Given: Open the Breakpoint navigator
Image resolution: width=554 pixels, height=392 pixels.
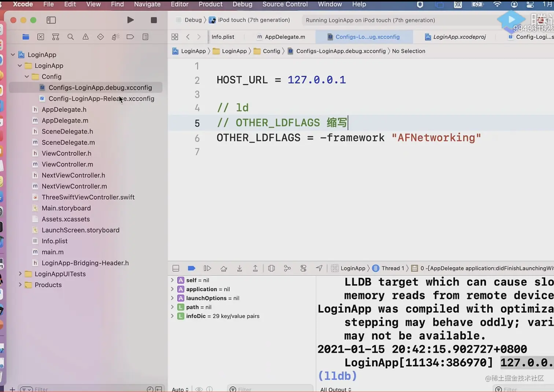Looking at the screenshot, I should tap(130, 37).
